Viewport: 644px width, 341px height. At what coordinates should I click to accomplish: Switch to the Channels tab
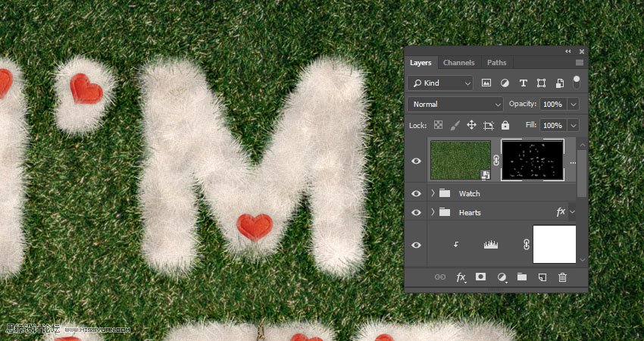(x=458, y=63)
